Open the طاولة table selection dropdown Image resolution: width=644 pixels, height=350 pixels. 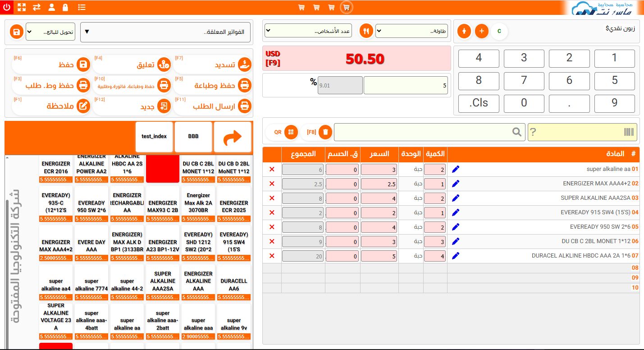tap(412, 31)
